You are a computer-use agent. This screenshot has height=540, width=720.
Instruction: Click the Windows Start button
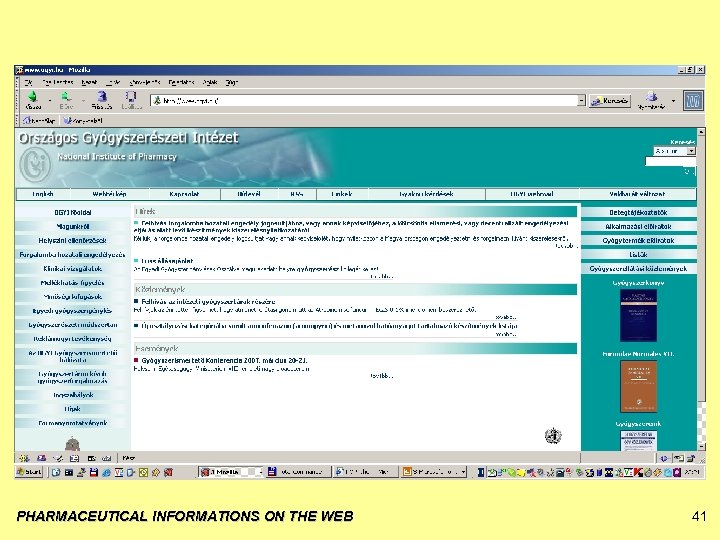tap(29, 472)
